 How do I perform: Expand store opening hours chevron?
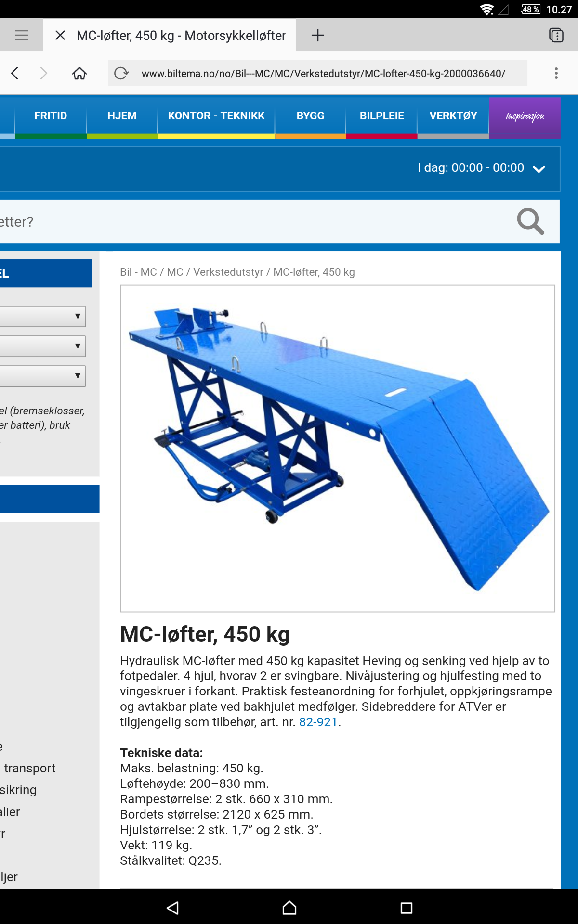(539, 168)
